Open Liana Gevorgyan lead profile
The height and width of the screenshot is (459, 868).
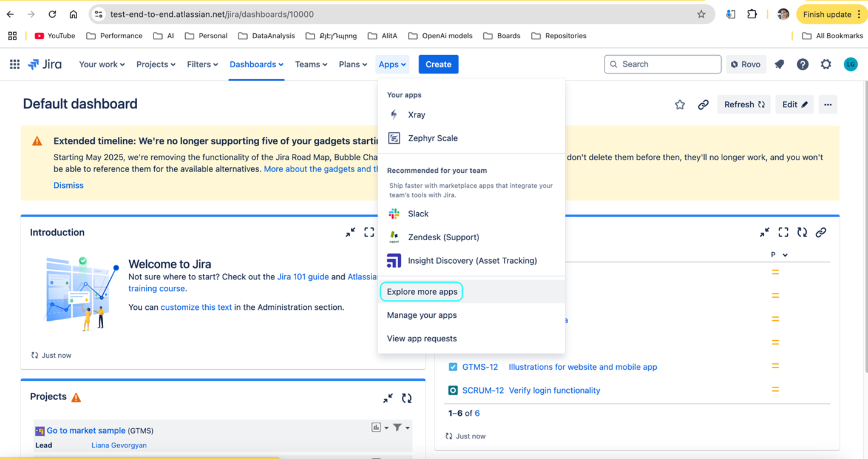(119, 445)
